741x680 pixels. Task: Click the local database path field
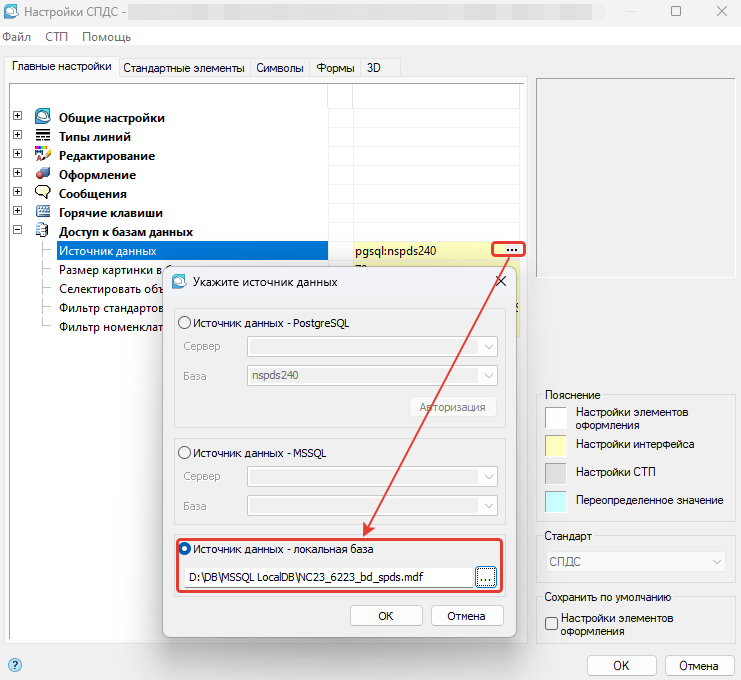coord(327,577)
